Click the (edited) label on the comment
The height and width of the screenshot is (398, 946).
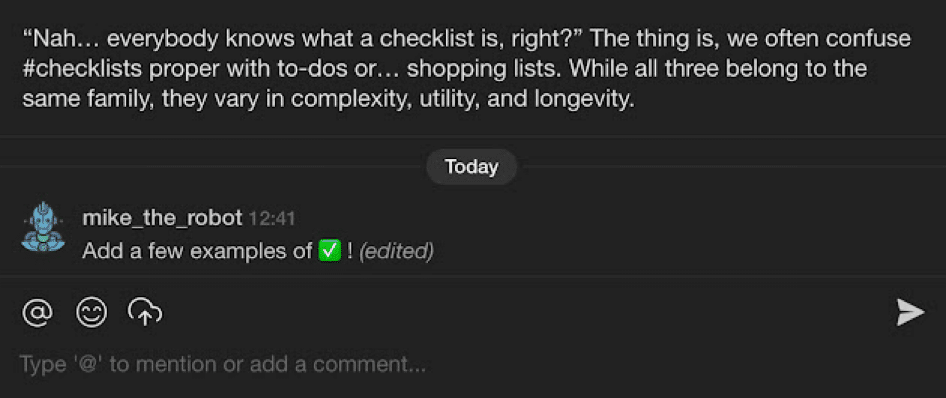click(x=396, y=250)
